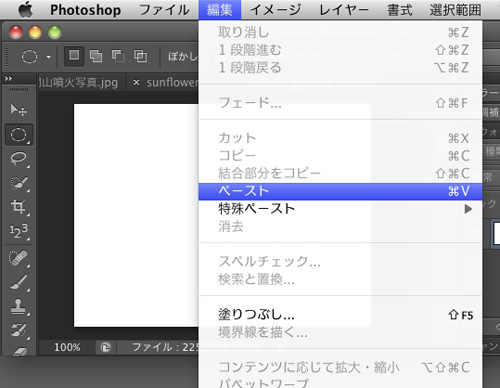Open the 書式 menu

pyautogui.click(x=400, y=10)
